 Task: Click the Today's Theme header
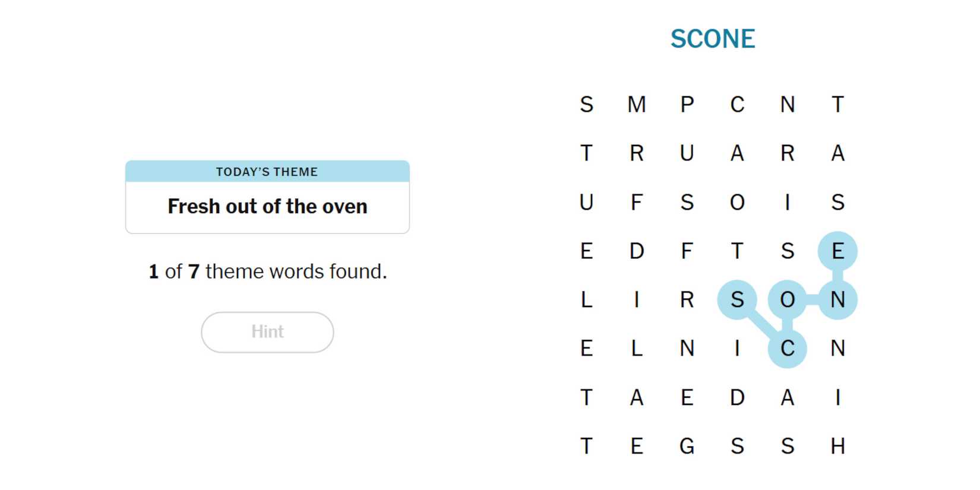point(267,172)
